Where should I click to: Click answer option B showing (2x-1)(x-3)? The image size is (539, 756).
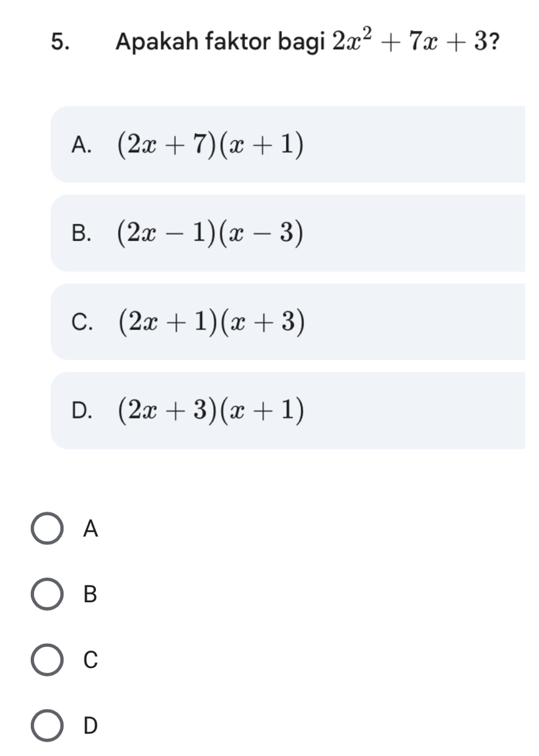click(x=263, y=233)
